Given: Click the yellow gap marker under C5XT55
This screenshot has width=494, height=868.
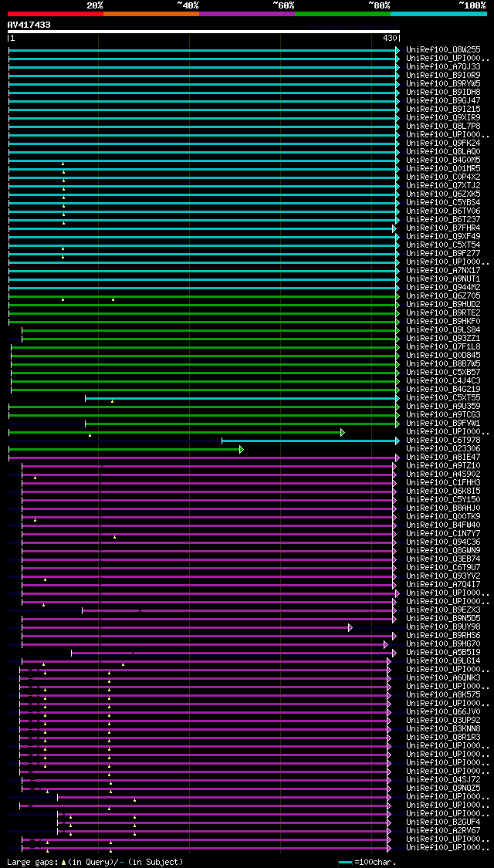Looking at the screenshot, I should click(x=113, y=401).
